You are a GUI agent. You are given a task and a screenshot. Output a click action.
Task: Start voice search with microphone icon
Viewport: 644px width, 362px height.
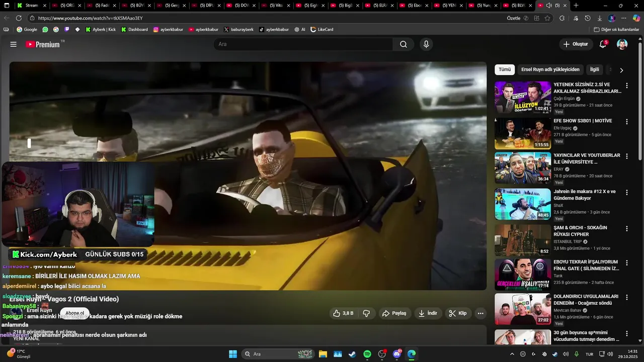point(426,44)
